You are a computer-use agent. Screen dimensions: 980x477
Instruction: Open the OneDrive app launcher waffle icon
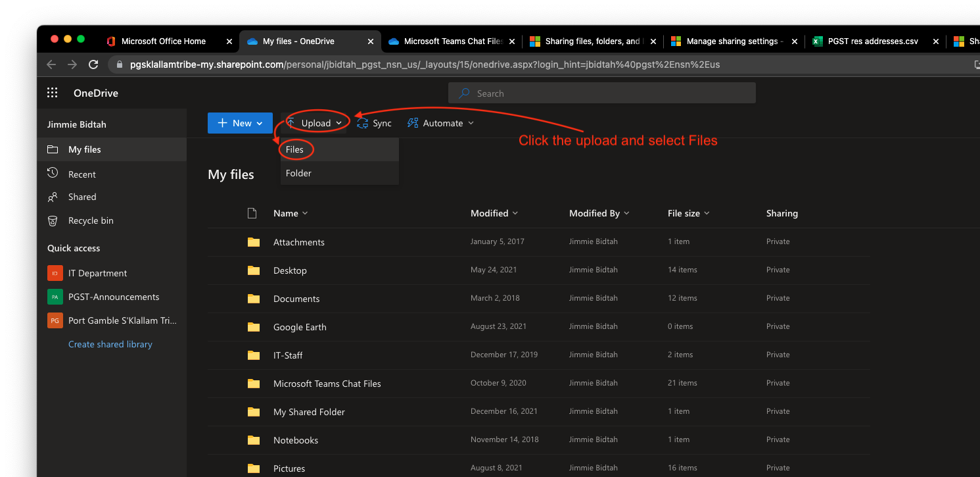pos(53,93)
